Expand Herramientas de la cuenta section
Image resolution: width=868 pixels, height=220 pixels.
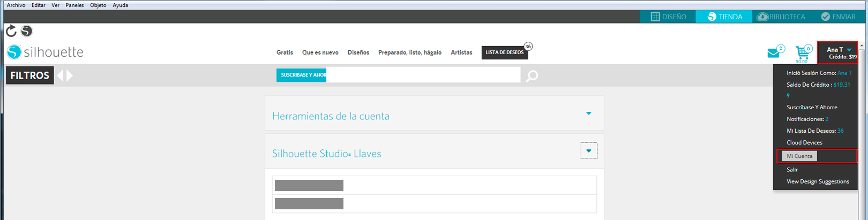[x=588, y=113]
